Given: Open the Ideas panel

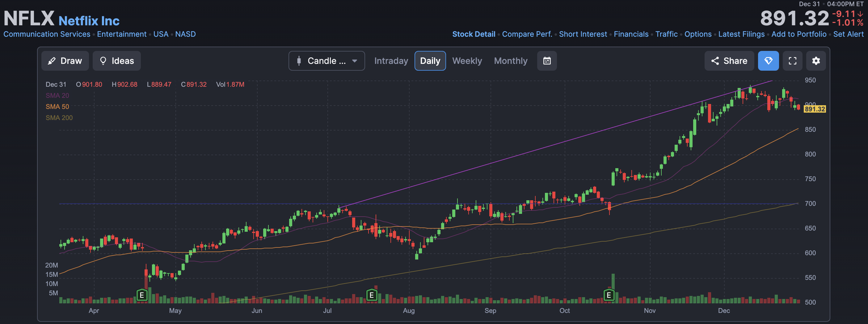Looking at the screenshot, I should [116, 61].
